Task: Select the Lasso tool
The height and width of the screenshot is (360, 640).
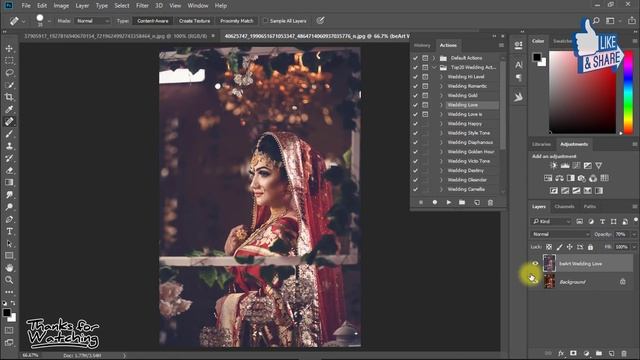Action: pos(9,73)
